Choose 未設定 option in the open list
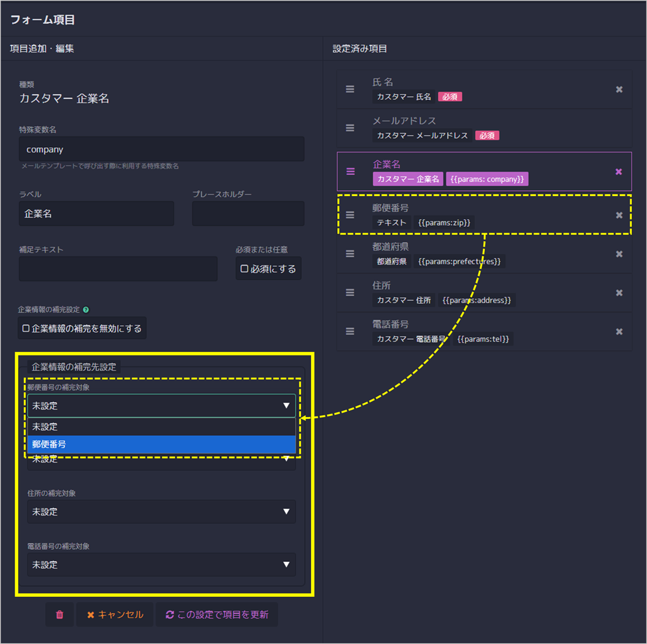647x644 pixels. [162, 427]
